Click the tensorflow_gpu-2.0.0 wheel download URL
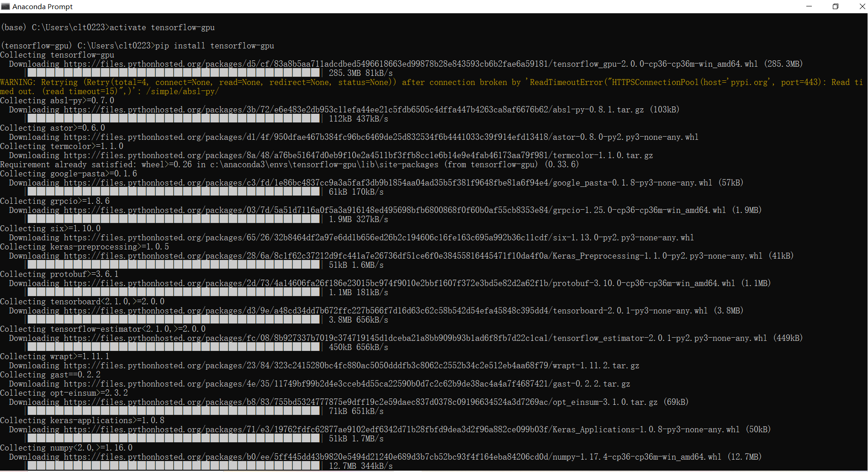This screenshot has height=472, width=868. [411, 64]
